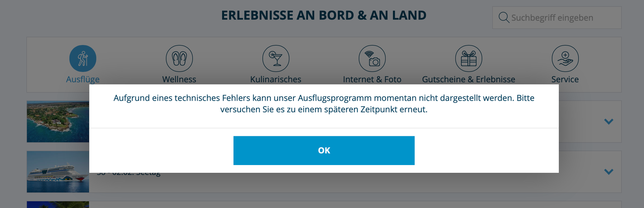Click the magnifying glass search icon
Viewport: 644px width, 208px height.
(x=503, y=17)
